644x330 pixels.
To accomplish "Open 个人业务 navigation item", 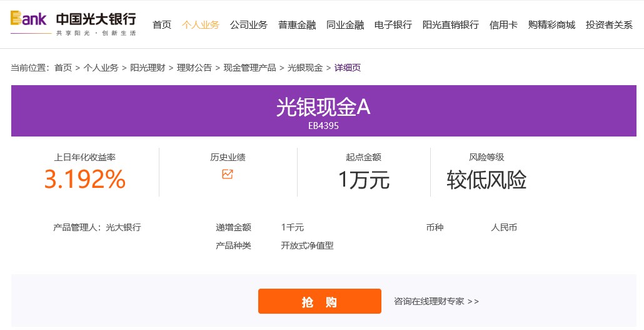I will (201, 24).
